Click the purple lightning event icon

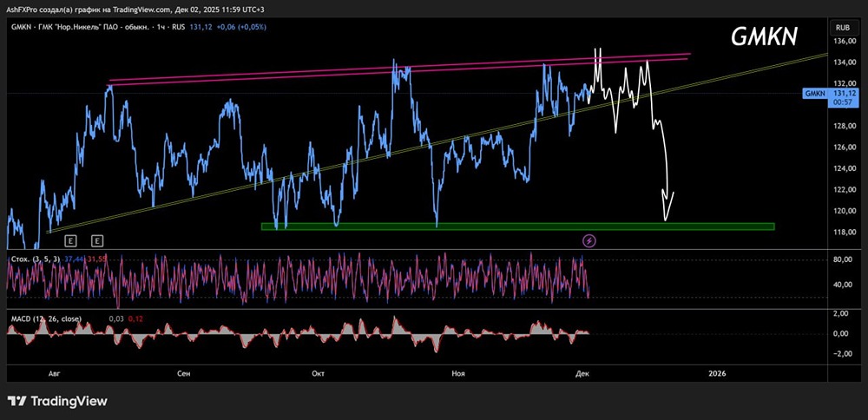point(589,240)
